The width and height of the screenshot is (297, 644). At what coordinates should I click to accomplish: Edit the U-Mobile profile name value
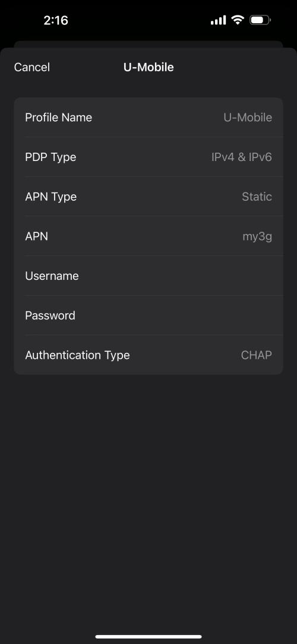(x=248, y=118)
